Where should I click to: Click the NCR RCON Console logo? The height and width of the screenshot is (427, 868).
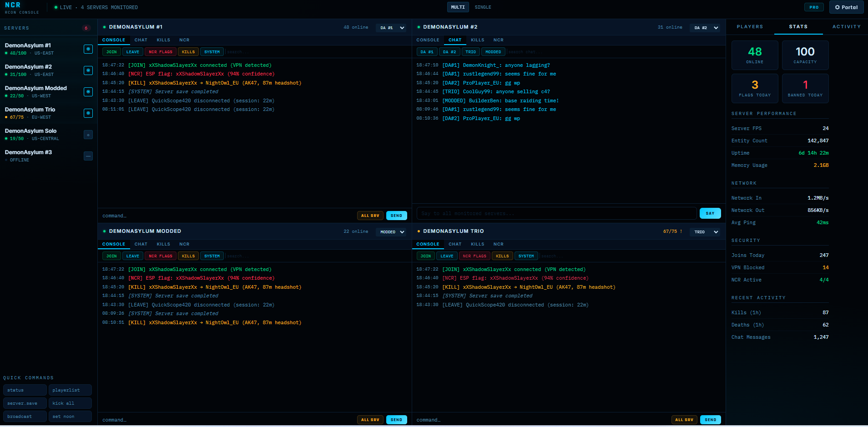point(21,8)
